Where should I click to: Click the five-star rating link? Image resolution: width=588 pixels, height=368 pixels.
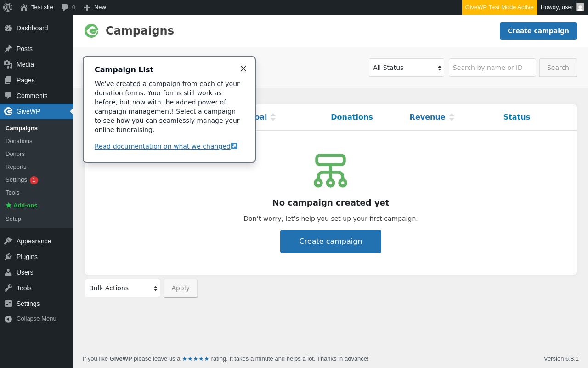click(x=196, y=359)
